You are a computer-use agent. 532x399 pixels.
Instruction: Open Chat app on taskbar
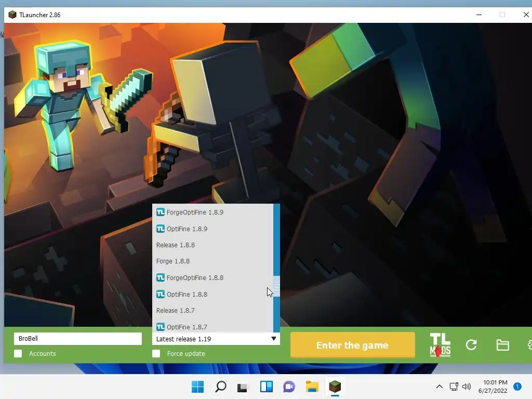(x=289, y=387)
